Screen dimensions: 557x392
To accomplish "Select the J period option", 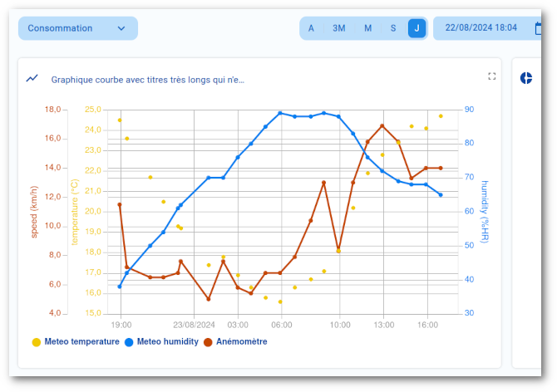I will coord(417,28).
